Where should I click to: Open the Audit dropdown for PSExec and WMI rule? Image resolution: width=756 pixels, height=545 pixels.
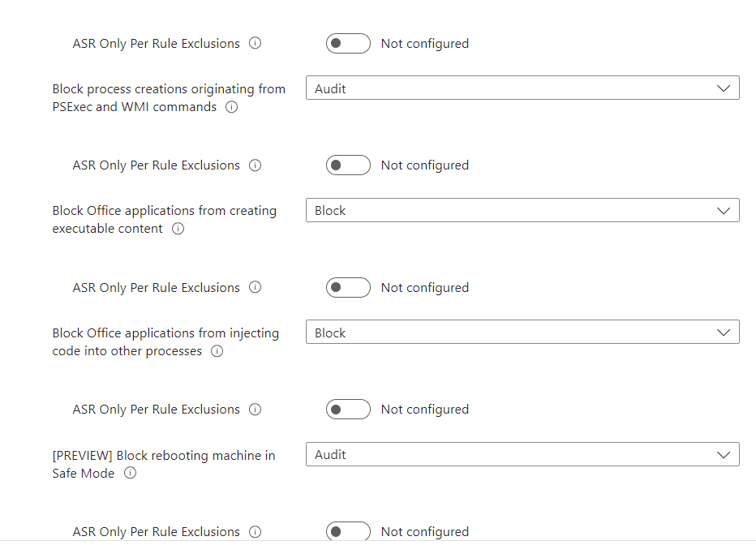[x=522, y=88]
